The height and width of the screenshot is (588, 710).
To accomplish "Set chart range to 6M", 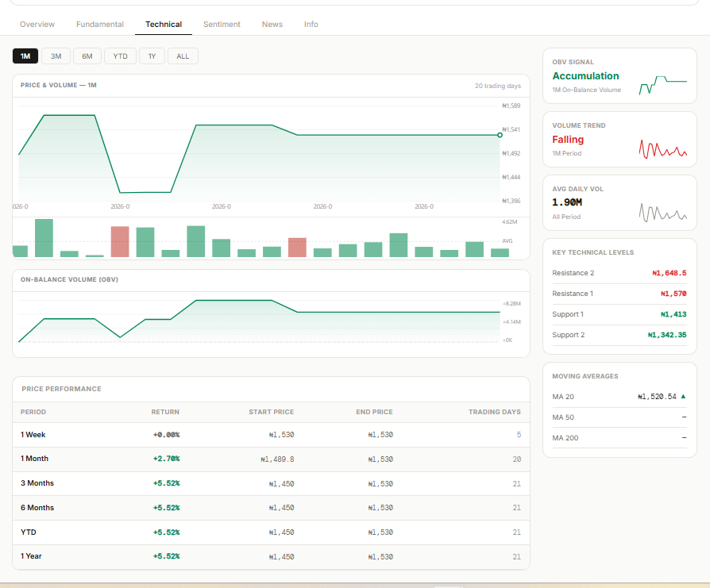I will click(87, 56).
